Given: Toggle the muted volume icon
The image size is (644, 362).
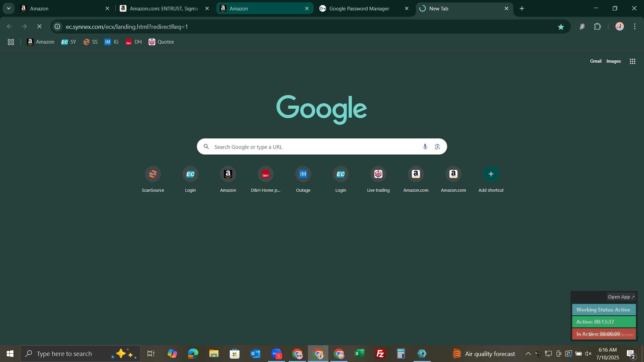Looking at the screenshot, I should tap(588, 354).
